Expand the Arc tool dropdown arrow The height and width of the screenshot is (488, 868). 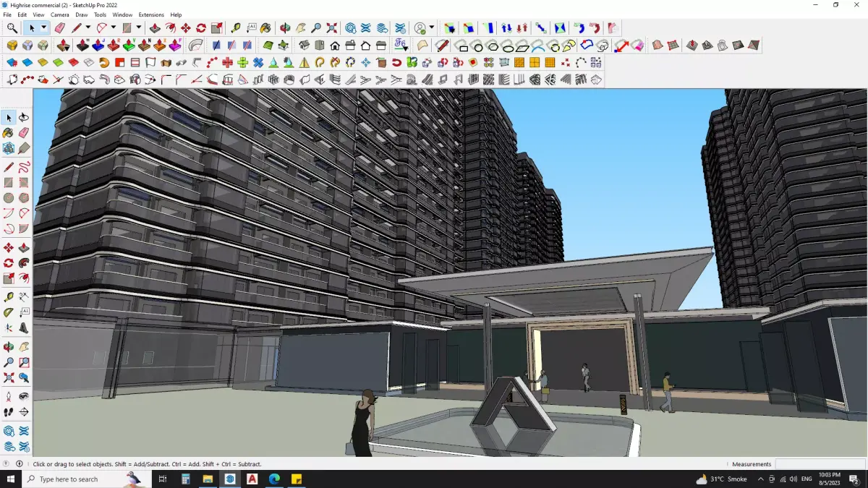tap(114, 28)
